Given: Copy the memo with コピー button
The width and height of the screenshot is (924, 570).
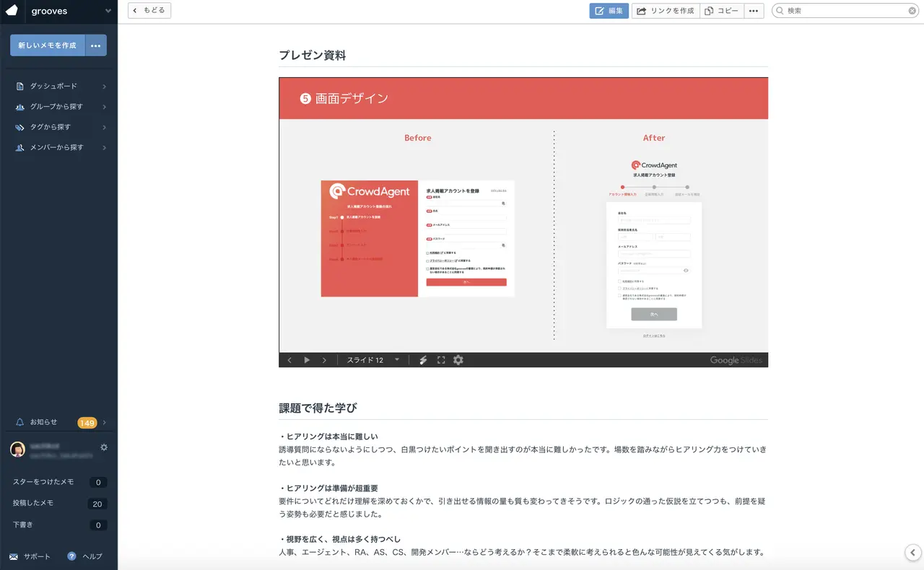Looking at the screenshot, I should click(x=722, y=11).
